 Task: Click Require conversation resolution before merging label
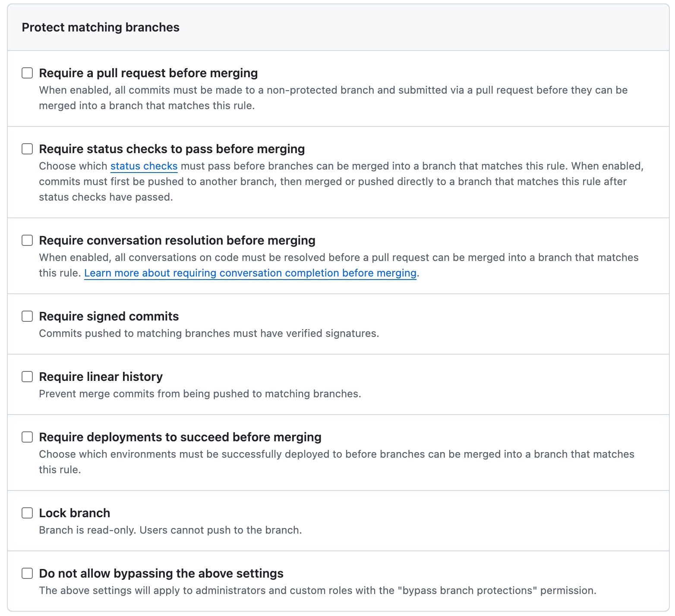[177, 240]
